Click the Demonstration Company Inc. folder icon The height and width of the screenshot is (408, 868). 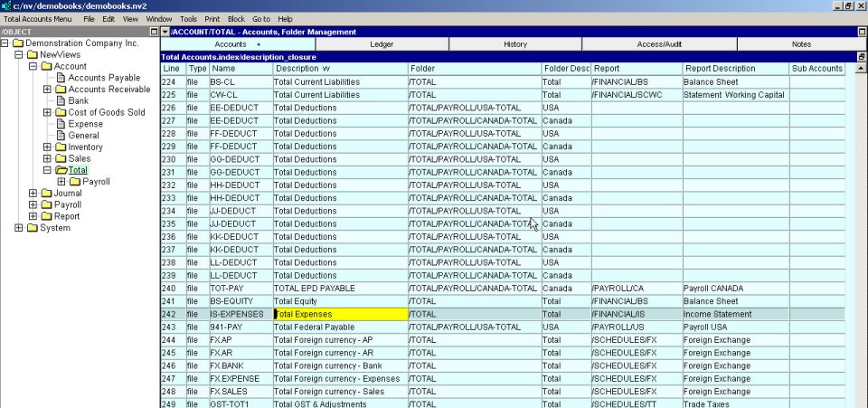point(17,43)
